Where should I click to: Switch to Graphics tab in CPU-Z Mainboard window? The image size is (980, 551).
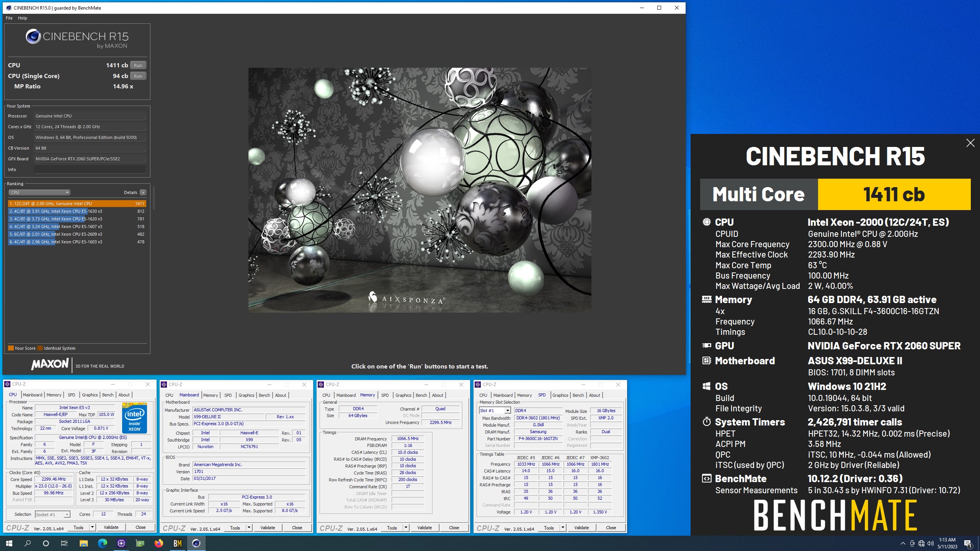click(247, 395)
